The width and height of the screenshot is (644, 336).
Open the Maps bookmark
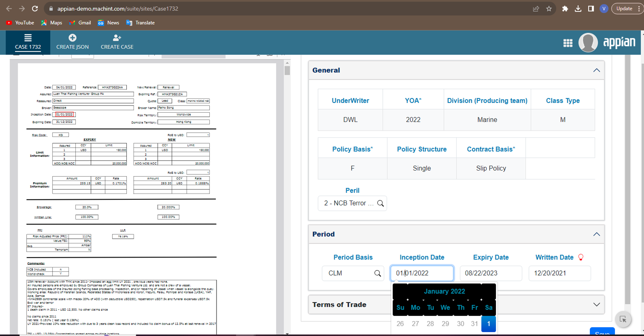coord(51,23)
